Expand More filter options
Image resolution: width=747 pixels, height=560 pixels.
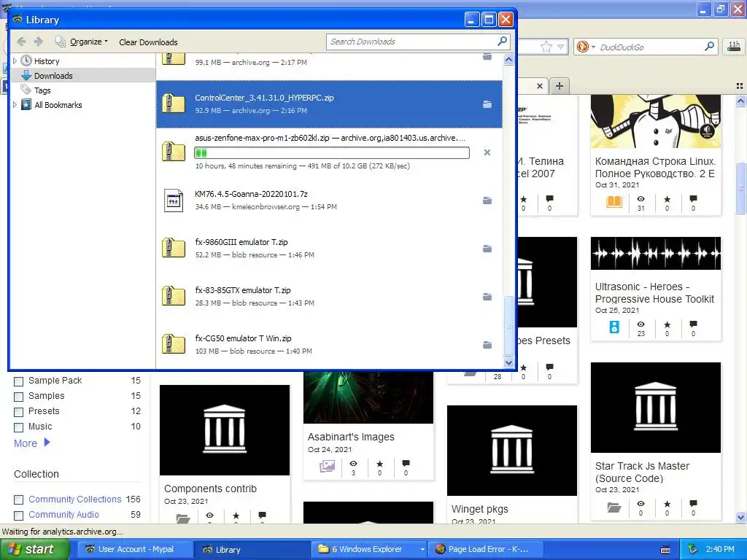[32, 443]
